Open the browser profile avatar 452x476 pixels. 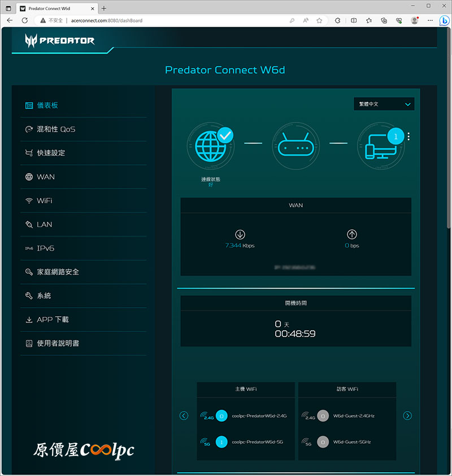tap(415, 20)
